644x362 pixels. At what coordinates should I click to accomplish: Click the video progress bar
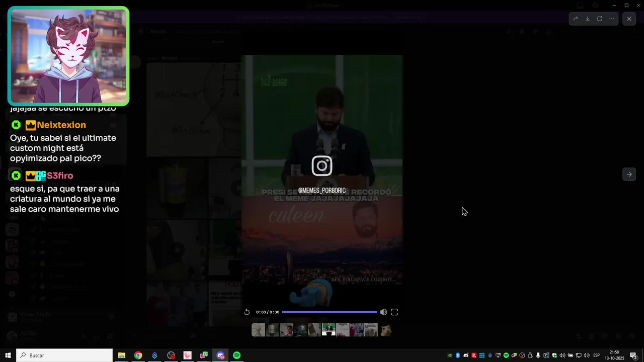point(329,312)
